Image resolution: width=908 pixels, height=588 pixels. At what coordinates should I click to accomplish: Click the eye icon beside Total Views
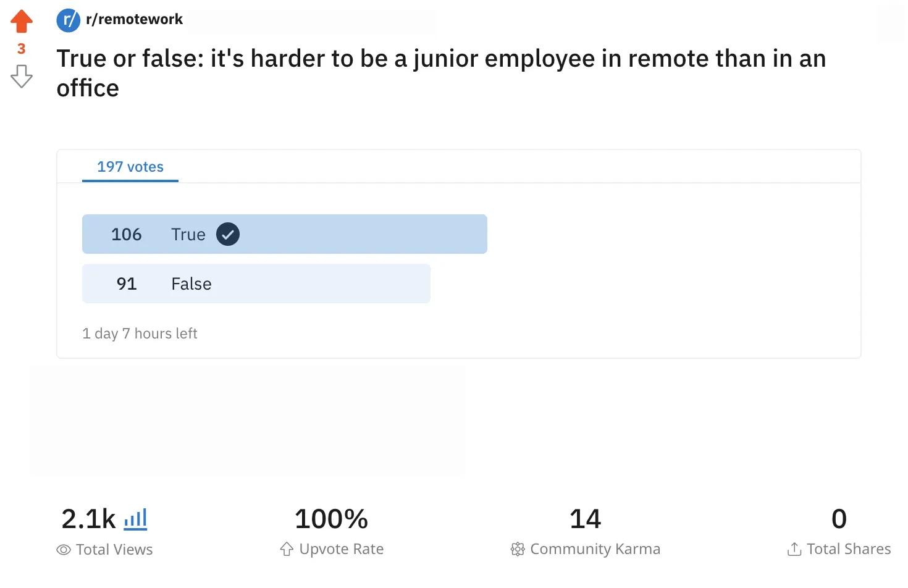(x=64, y=550)
